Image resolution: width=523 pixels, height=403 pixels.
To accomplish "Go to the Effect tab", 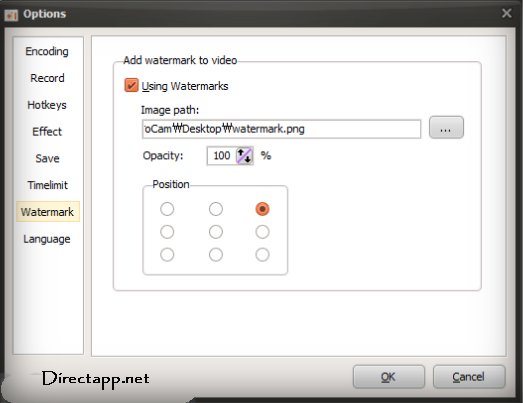I will click(x=47, y=132).
